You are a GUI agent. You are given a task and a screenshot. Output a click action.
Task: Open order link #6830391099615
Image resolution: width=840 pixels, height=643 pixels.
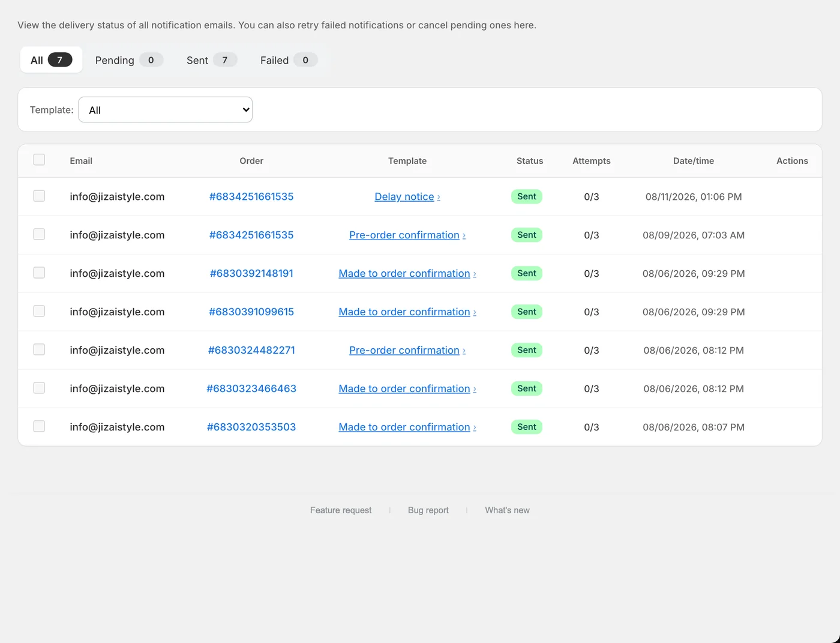point(251,312)
